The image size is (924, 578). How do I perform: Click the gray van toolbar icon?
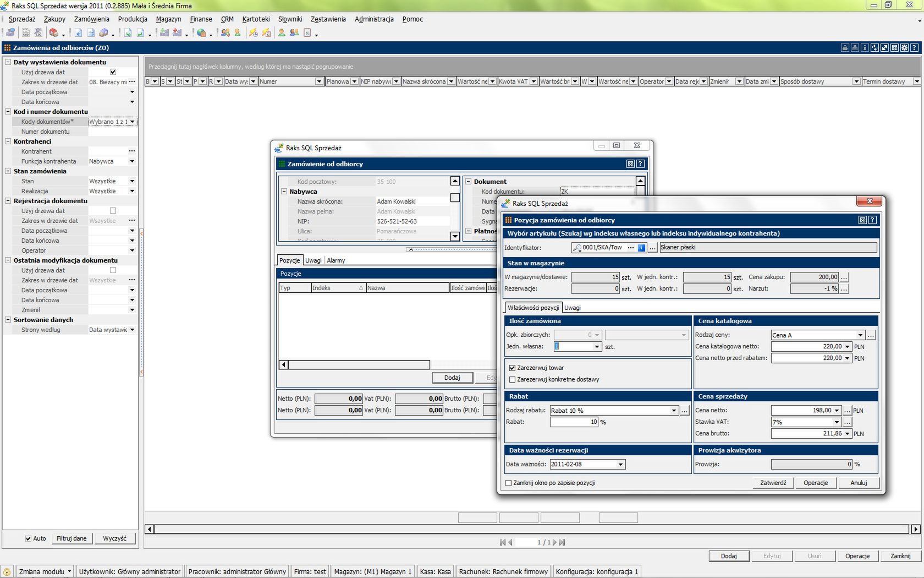pyautogui.click(x=103, y=32)
